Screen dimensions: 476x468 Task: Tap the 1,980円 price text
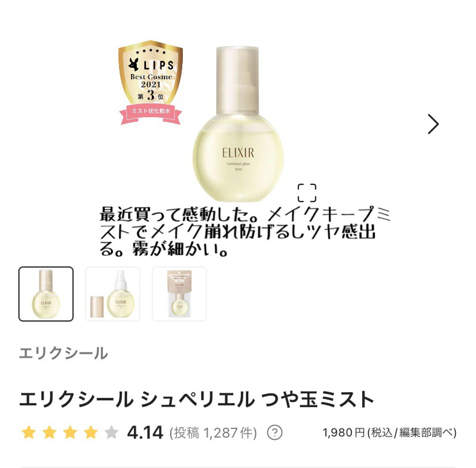coord(344,433)
